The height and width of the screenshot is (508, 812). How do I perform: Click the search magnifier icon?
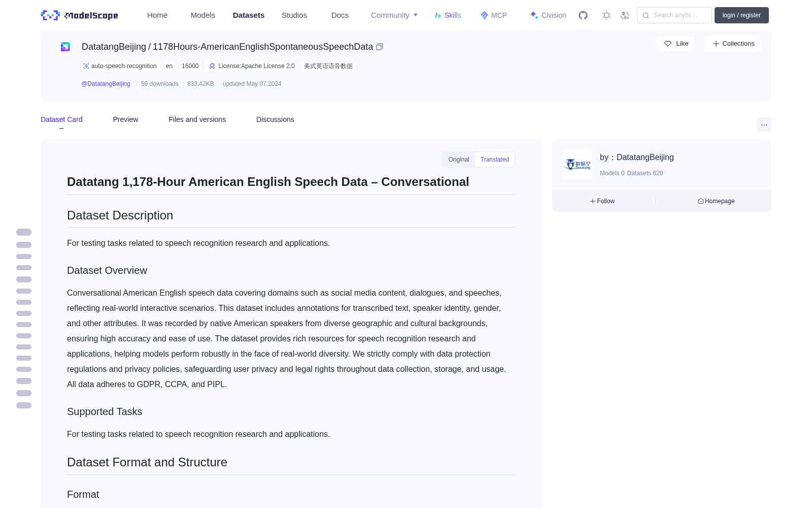tap(646, 15)
